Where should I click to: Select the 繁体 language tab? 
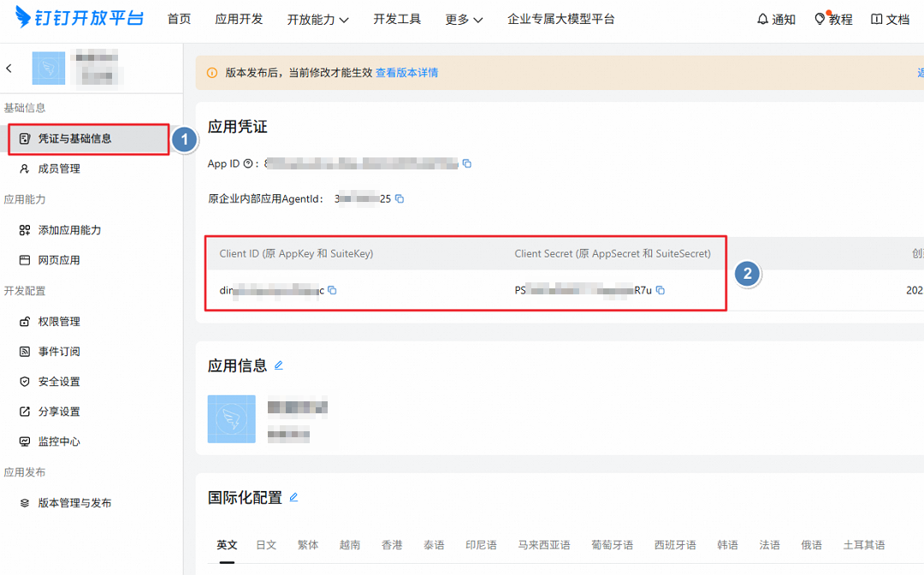click(x=308, y=545)
